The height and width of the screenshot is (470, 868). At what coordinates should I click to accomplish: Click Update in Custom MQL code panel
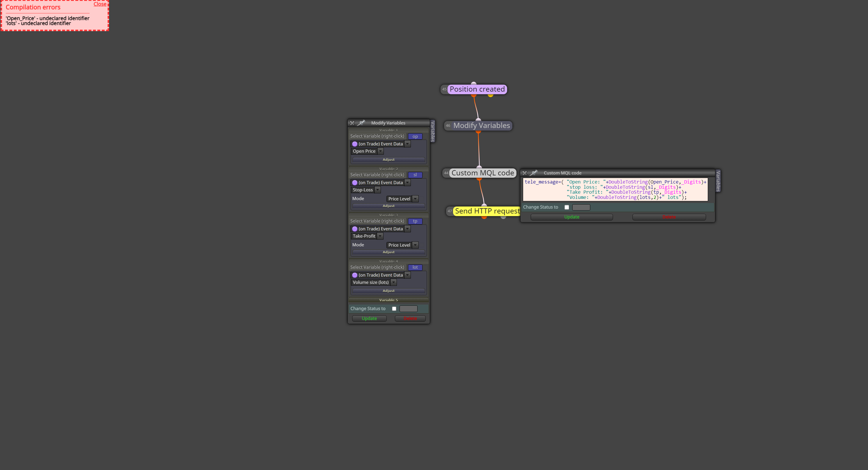(571, 217)
